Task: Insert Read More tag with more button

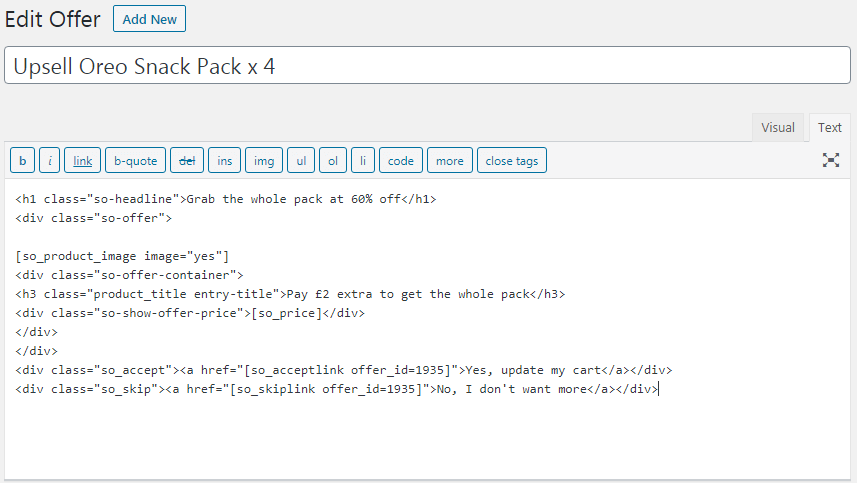Action: [450, 161]
